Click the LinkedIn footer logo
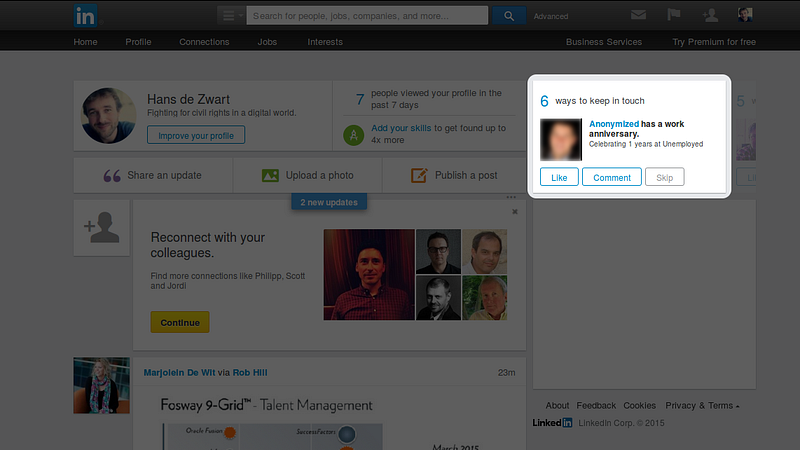800x450 pixels. click(553, 422)
